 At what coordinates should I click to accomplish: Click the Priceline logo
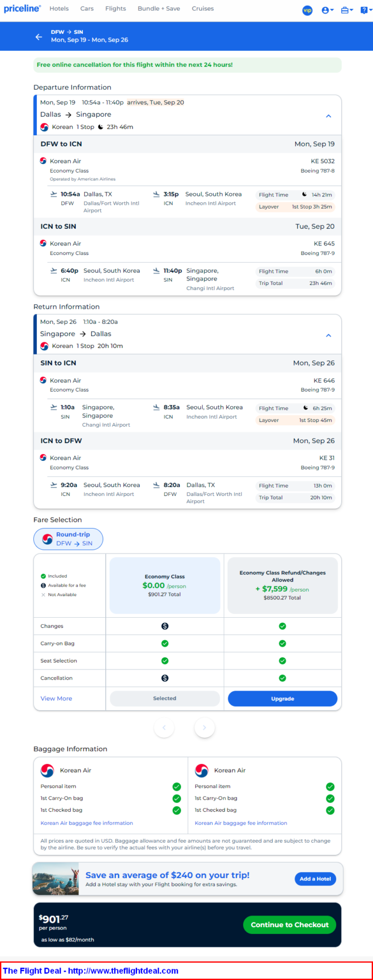tap(22, 9)
